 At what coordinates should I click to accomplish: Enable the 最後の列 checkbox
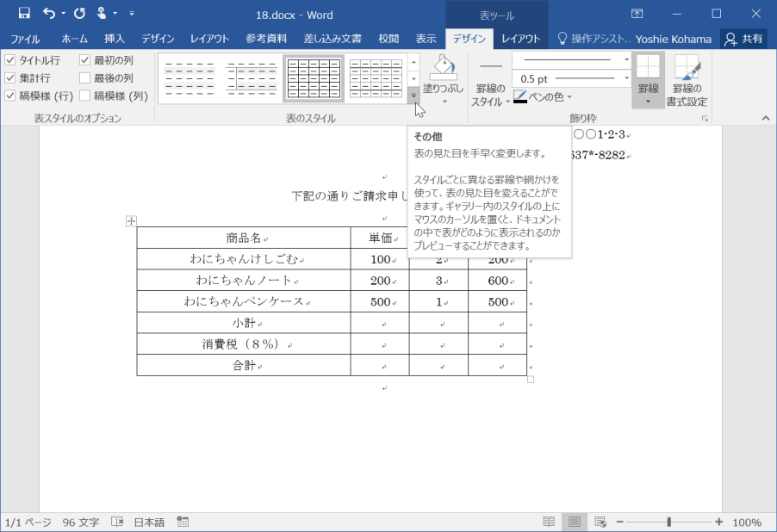click(x=84, y=77)
